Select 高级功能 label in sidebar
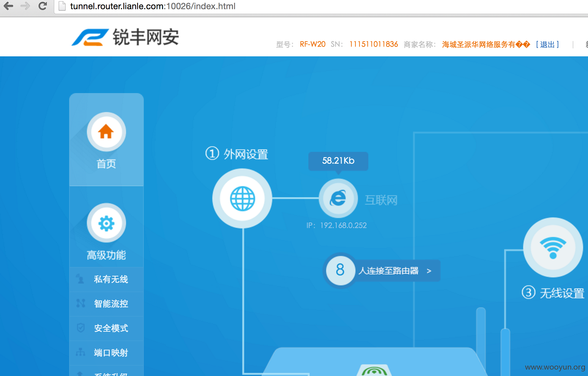Screen dimensions: 588x376 point(106,255)
